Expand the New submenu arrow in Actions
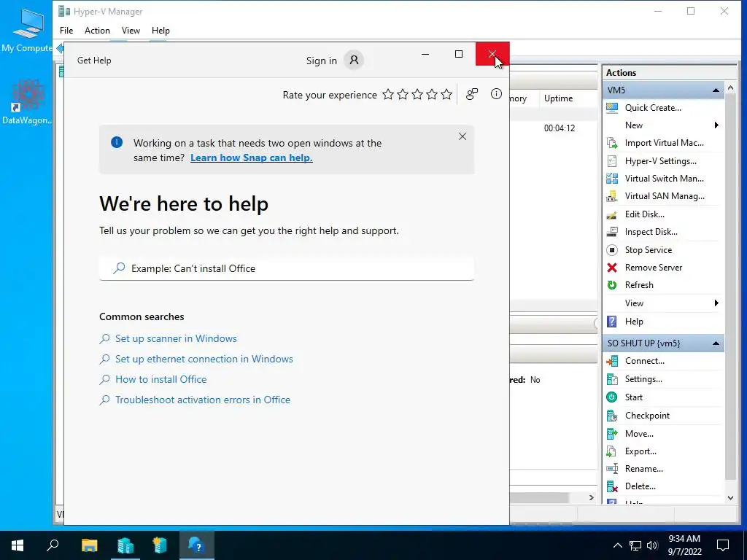747x560 pixels. [716, 125]
